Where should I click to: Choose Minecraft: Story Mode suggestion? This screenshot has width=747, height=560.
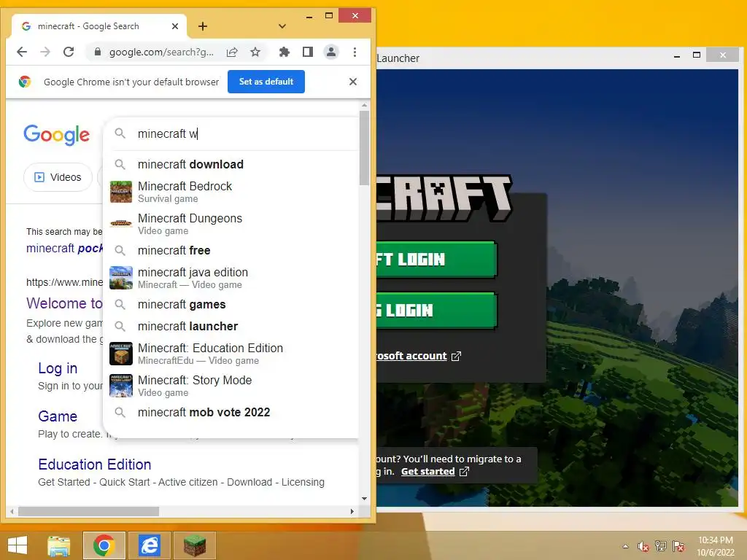pos(231,386)
